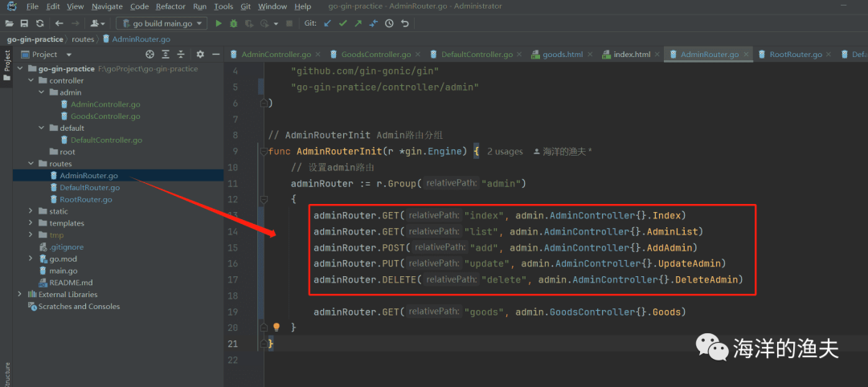Click the Synchronize reload icon
The width and height of the screenshot is (868, 387).
click(39, 23)
